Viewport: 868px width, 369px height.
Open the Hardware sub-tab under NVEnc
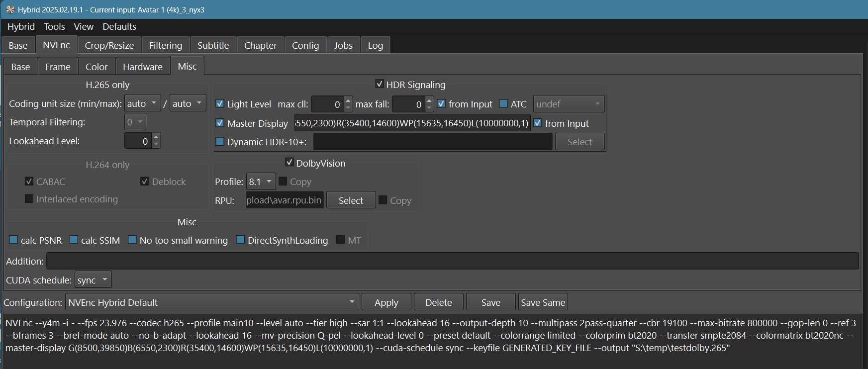pyautogui.click(x=143, y=67)
